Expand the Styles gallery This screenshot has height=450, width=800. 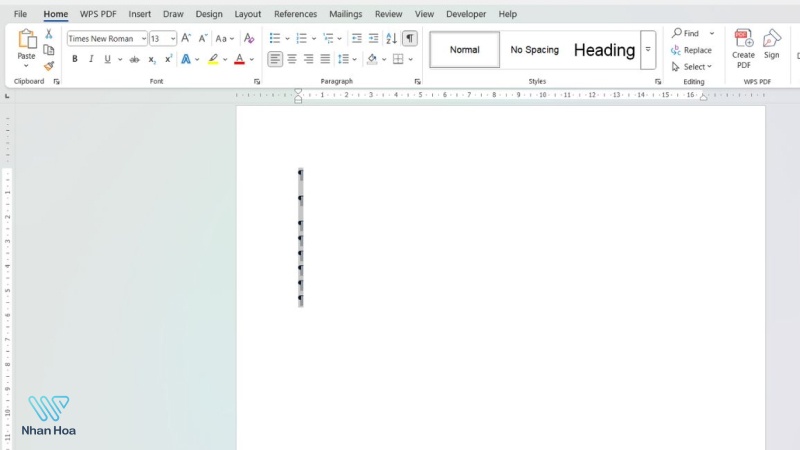pos(648,49)
